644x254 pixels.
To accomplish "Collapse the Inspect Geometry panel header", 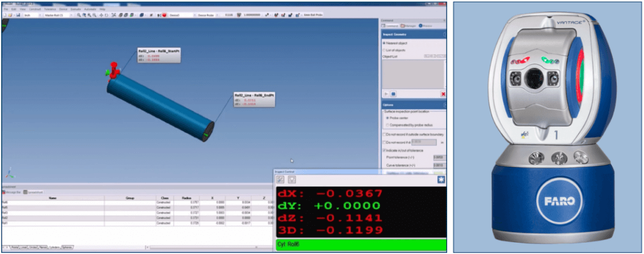I will tap(414, 35).
